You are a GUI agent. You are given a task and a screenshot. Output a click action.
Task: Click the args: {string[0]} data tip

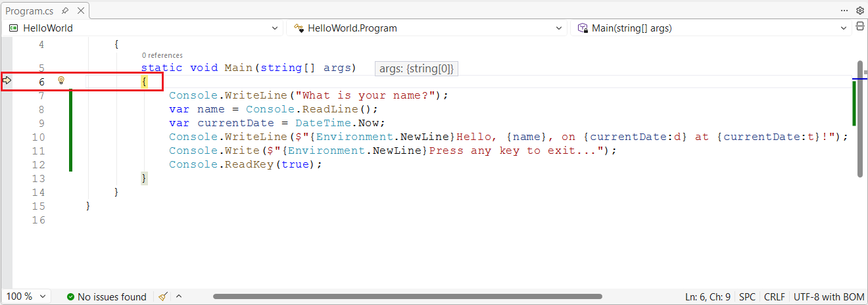pyautogui.click(x=416, y=68)
